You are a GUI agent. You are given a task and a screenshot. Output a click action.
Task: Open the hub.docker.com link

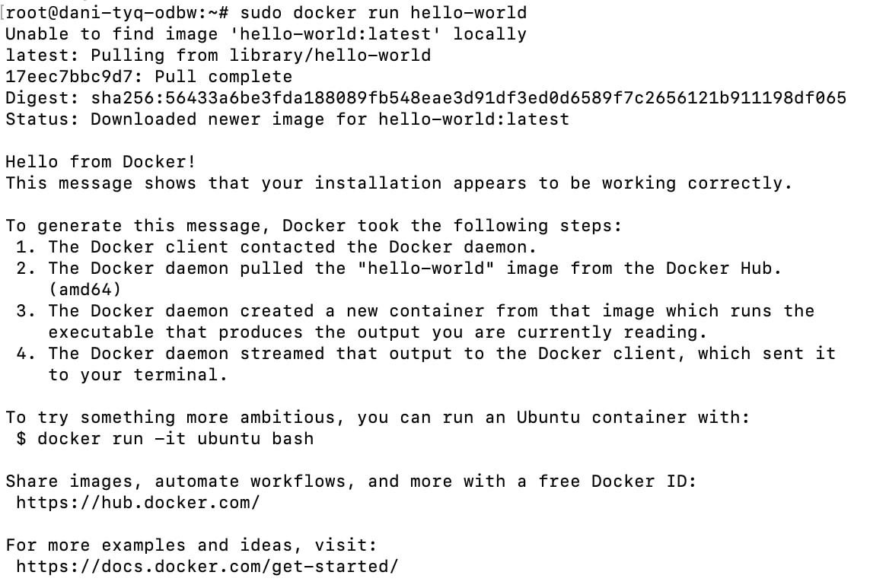click(138, 503)
